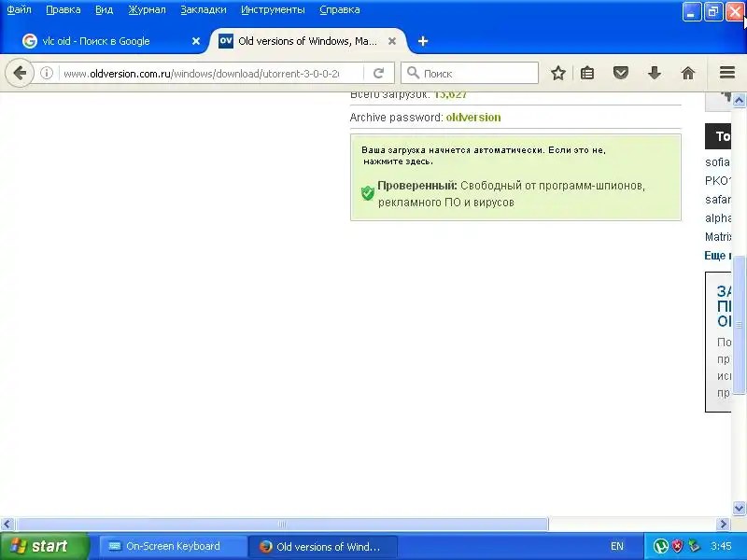Bookmark this page with the star icon

(557, 73)
